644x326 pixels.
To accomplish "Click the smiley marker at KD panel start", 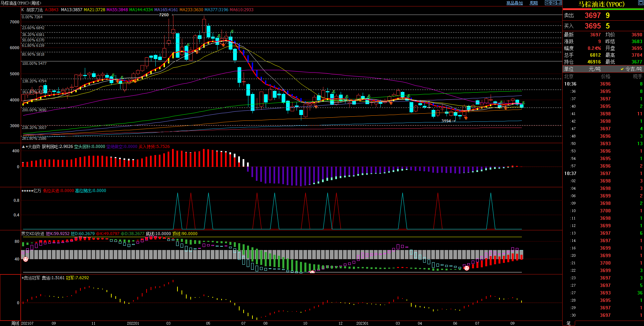I will tap(25, 259).
